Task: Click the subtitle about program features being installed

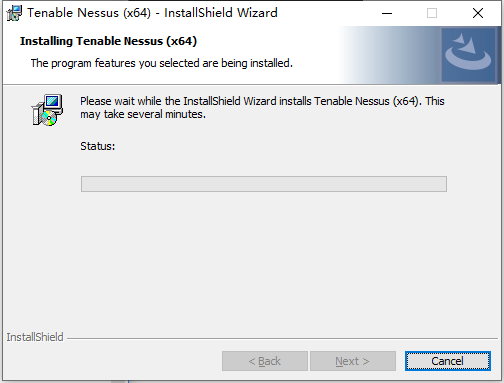Action: 162,63
